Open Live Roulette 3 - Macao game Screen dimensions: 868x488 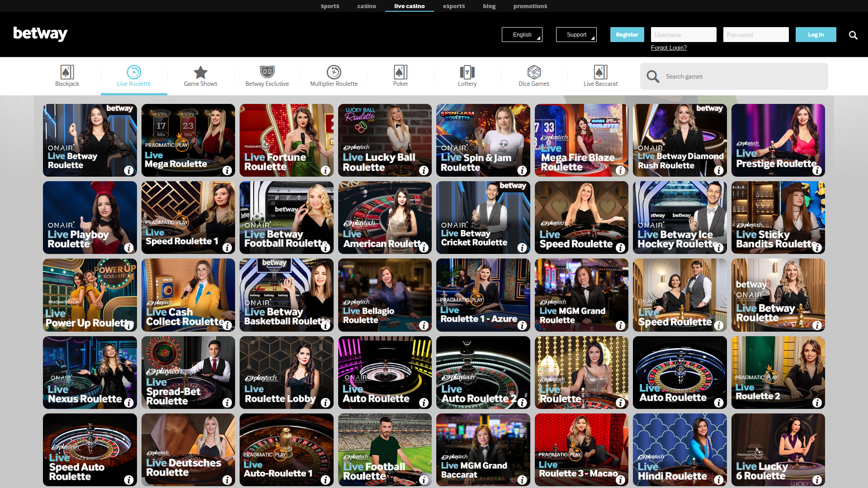point(581,450)
